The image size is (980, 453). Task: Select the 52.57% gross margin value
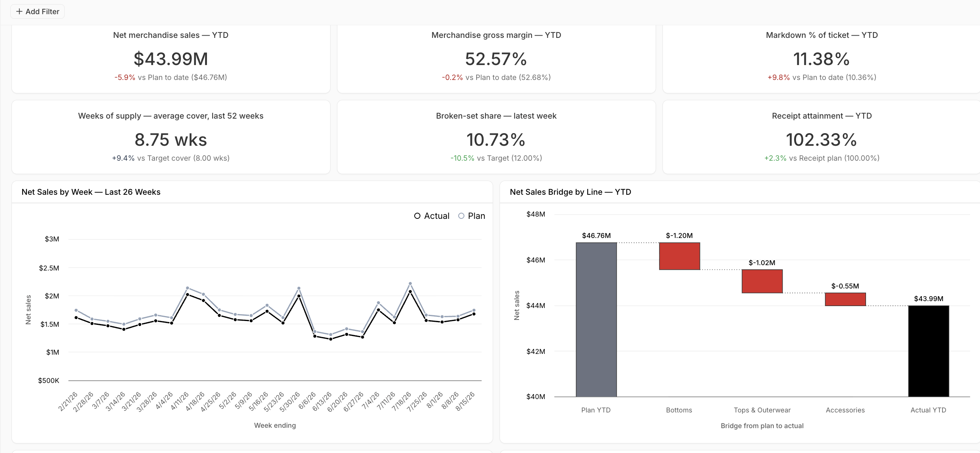pos(496,59)
